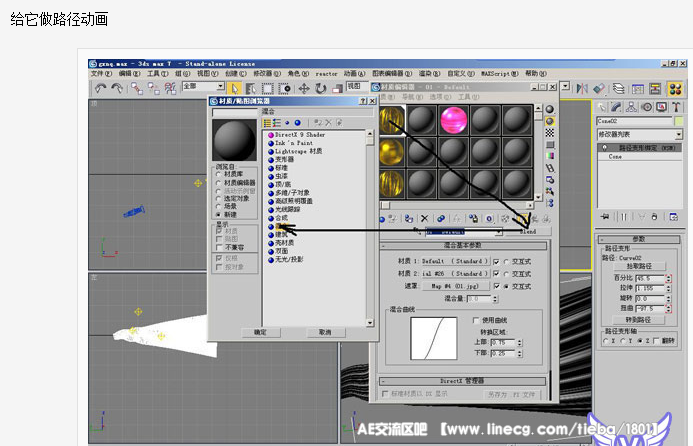Select the 新建 radio button

pyautogui.click(x=218, y=214)
